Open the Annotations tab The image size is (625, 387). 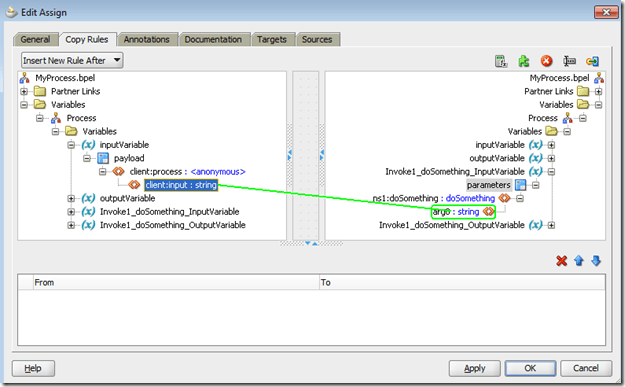[x=147, y=39]
